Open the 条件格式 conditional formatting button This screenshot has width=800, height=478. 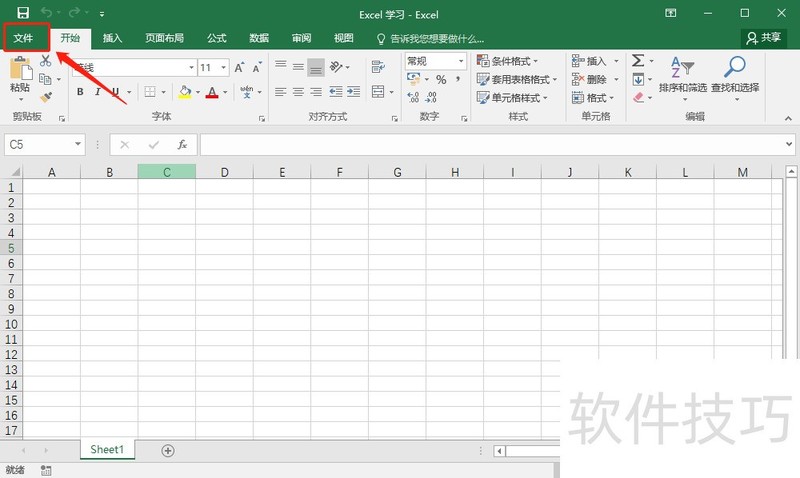click(508, 61)
